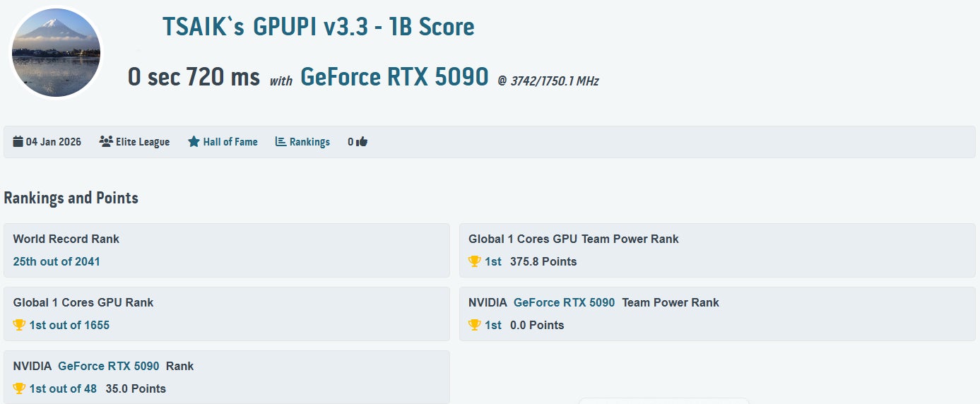Viewport: 980px width, 404px height.
Task: Select Global 1 Cores GPU Team Power Rank label
Action: [x=574, y=239]
